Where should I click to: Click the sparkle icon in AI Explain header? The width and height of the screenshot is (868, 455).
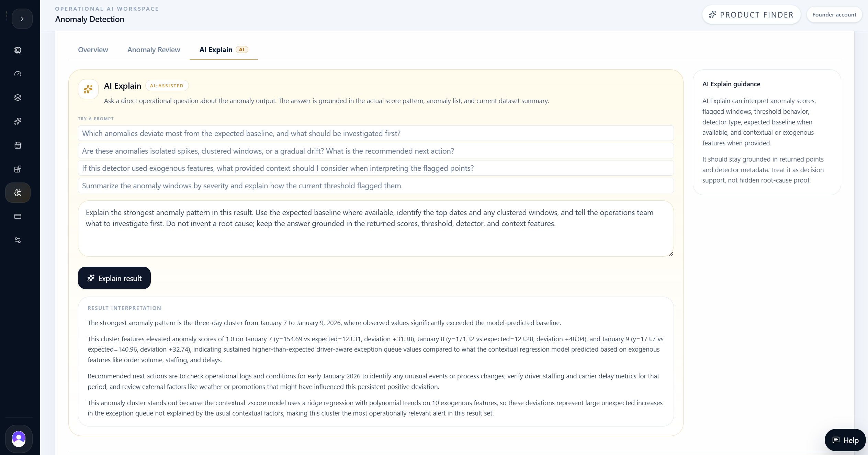[x=88, y=89]
